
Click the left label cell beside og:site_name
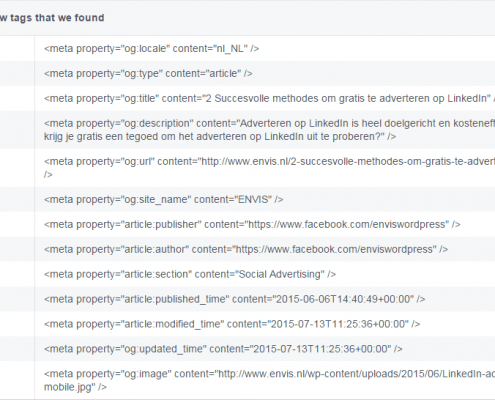pyautogui.click(x=17, y=199)
